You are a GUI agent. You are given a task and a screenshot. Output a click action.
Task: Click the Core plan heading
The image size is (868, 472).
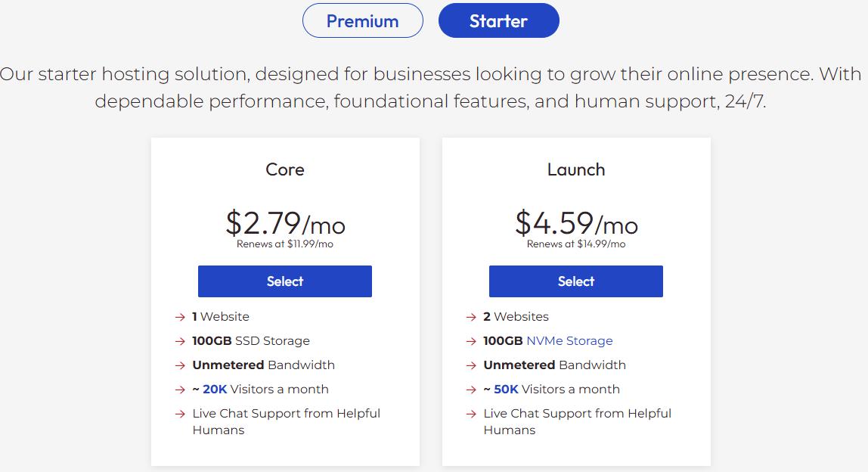coord(285,169)
